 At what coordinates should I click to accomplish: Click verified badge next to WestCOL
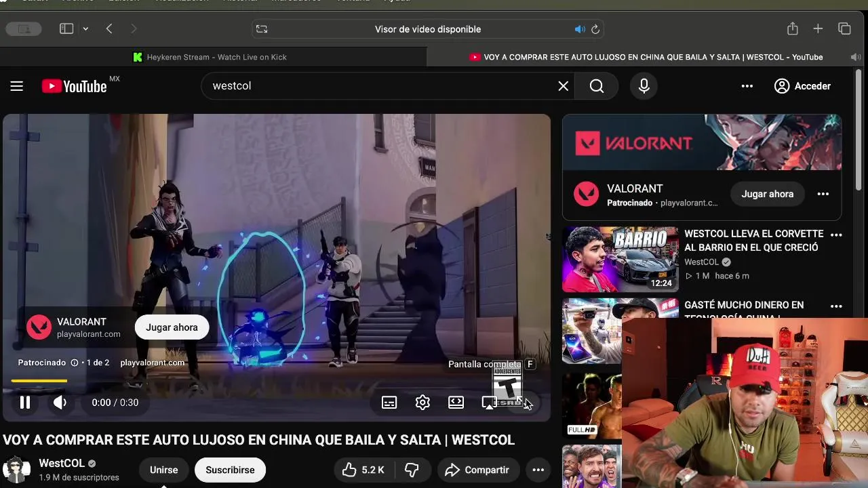92,464
